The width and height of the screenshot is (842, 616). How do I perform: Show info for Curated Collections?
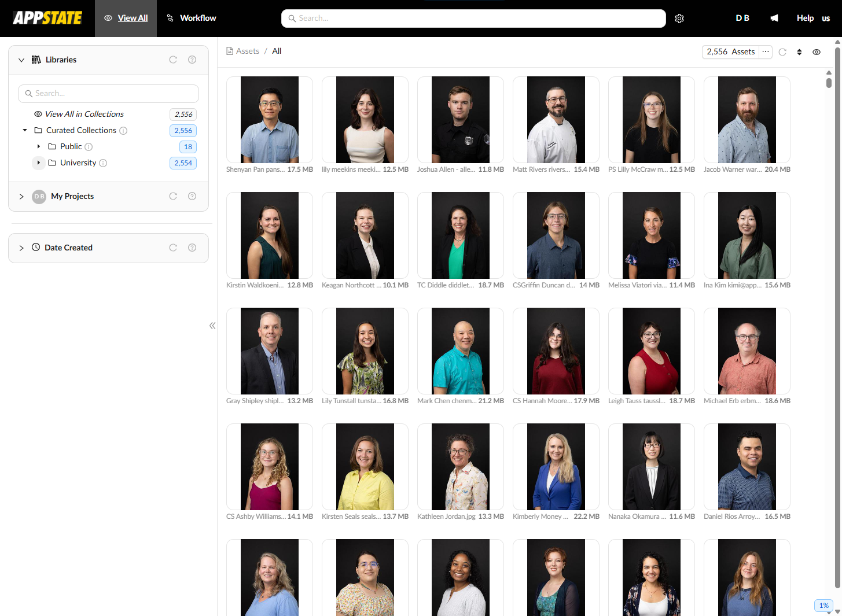(x=123, y=131)
